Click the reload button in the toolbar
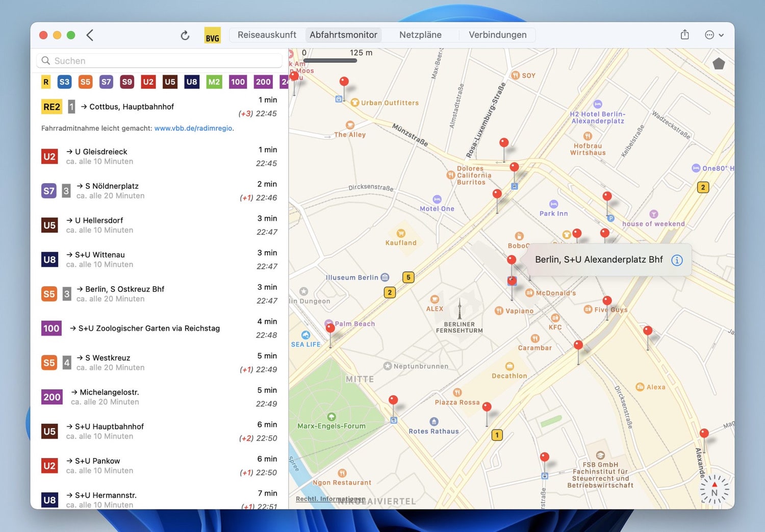This screenshot has height=532, width=765. click(185, 35)
